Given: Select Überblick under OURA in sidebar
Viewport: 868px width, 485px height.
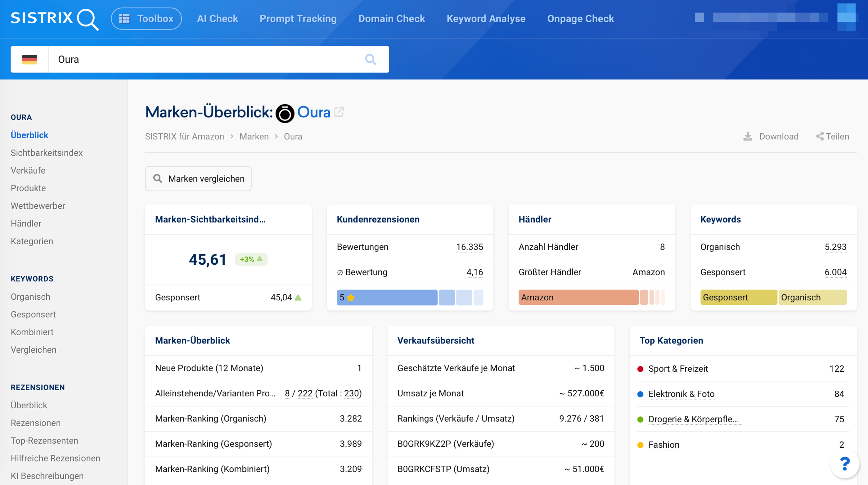Looking at the screenshot, I should pyautogui.click(x=29, y=135).
